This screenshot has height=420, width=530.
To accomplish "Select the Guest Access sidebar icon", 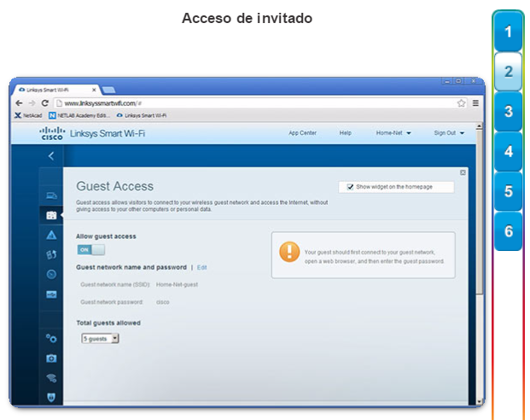I will 51,215.
